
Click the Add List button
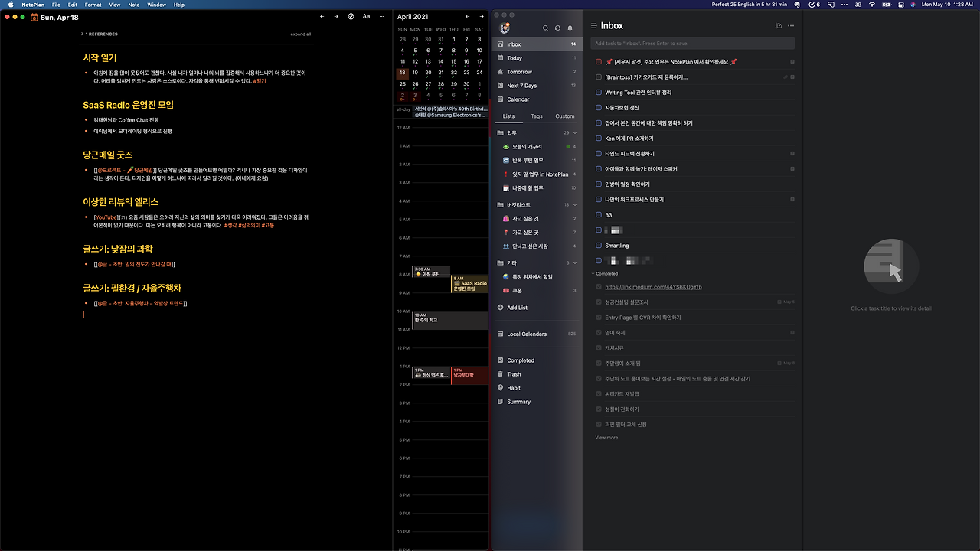[517, 308]
